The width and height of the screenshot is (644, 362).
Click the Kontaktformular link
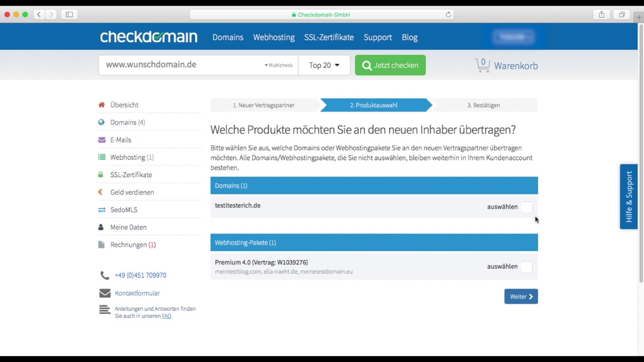[x=137, y=293]
